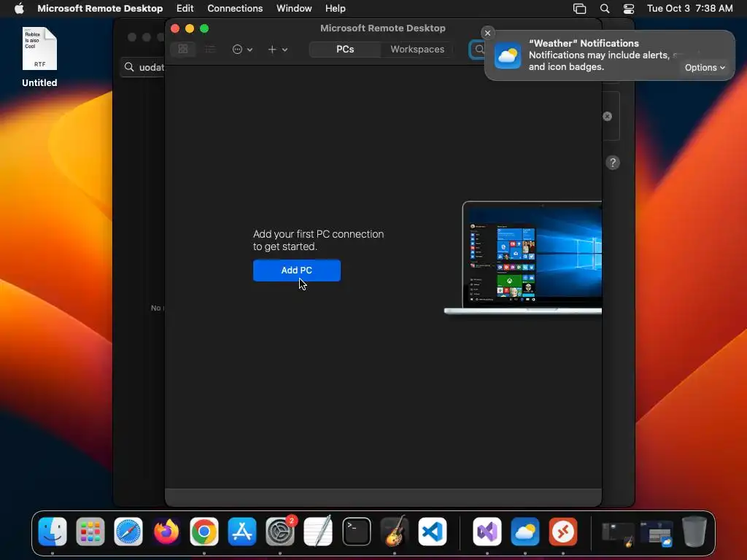Launch Firefox from the dock

tap(166, 532)
